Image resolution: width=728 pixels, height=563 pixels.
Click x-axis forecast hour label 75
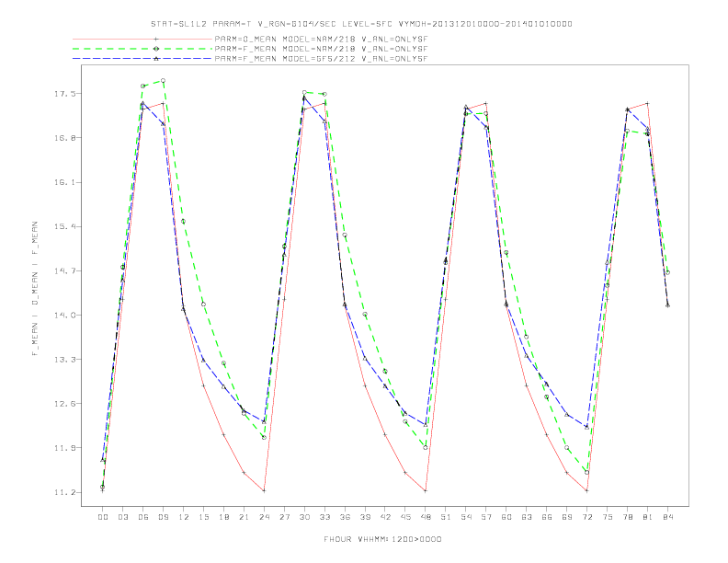tap(608, 517)
